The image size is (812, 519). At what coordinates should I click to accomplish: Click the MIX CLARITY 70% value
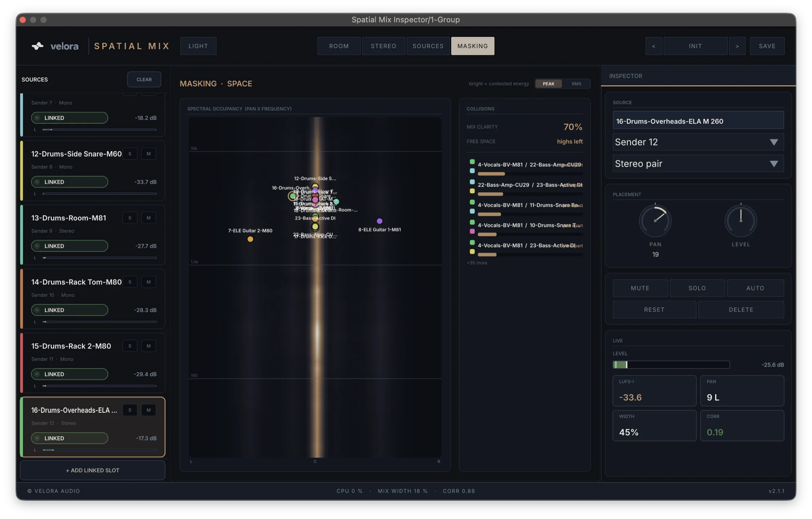573,127
